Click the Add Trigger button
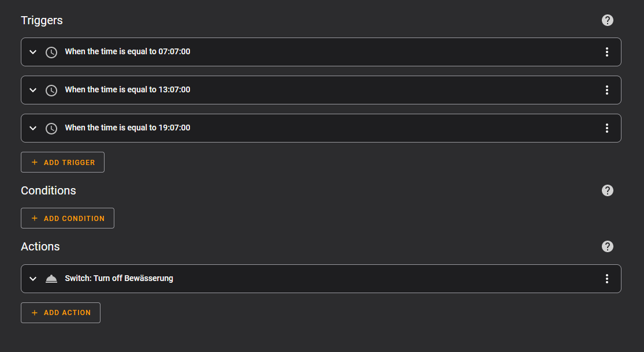Screen dimensions: 644x352 [62, 162]
